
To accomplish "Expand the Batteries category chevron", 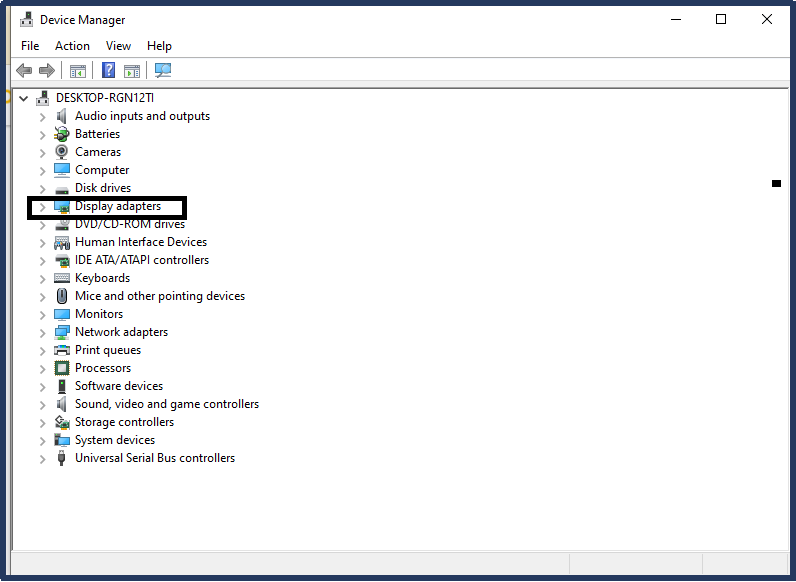I will pos(43,135).
